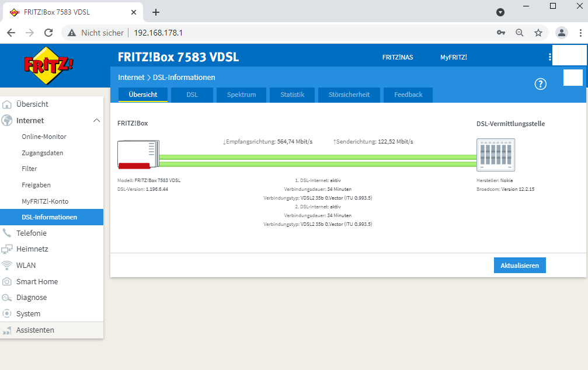Viewport: 588px width, 370px height.
Task: Click the address bar URL 192.168.178.1
Action: point(158,33)
